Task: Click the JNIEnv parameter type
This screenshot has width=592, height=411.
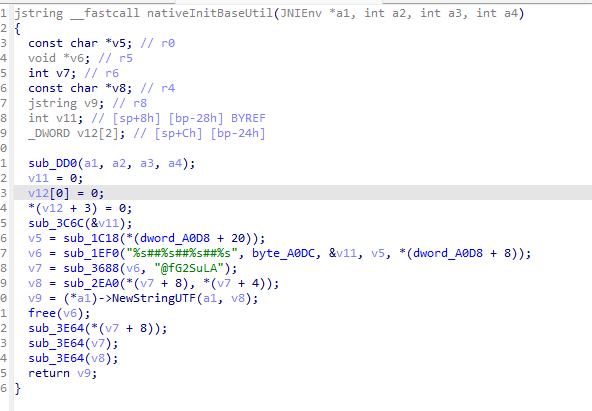Action: click(x=301, y=13)
